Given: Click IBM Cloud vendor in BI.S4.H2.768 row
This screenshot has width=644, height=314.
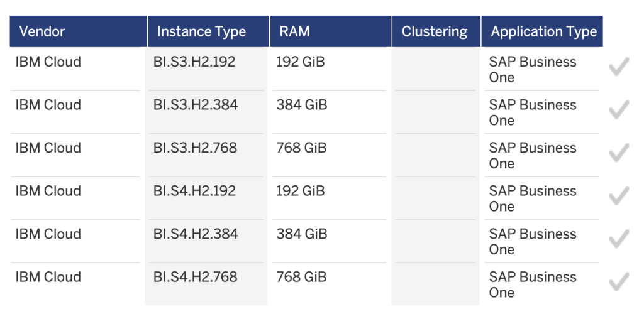Looking at the screenshot, I should tap(48, 277).
